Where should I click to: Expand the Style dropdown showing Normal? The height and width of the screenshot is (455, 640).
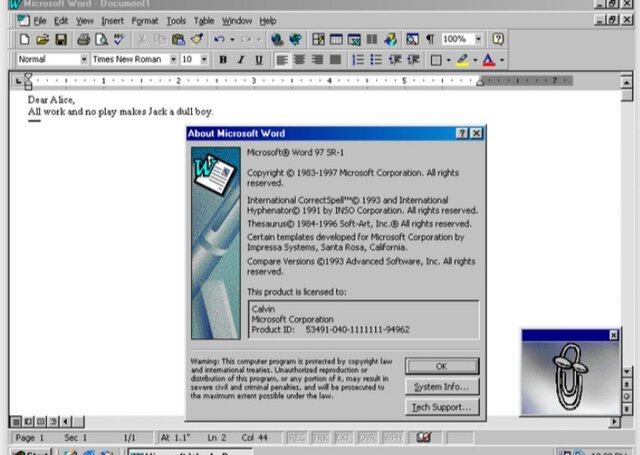click(x=84, y=60)
